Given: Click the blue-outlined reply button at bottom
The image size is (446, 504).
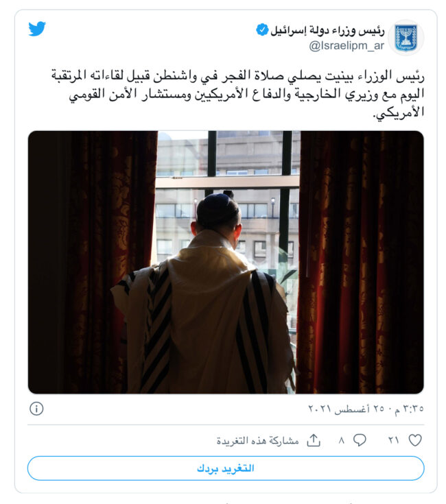Looking at the screenshot, I should tap(226, 468).
